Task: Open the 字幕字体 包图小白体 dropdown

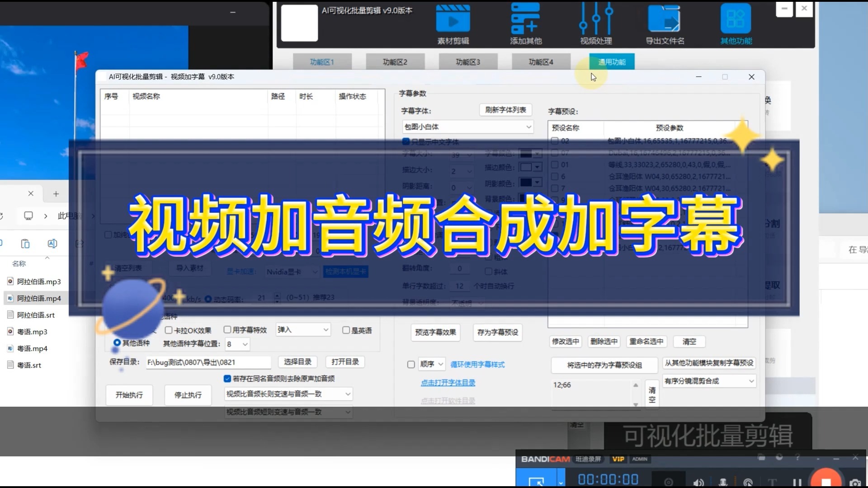Action: pyautogui.click(x=467, y=127)
